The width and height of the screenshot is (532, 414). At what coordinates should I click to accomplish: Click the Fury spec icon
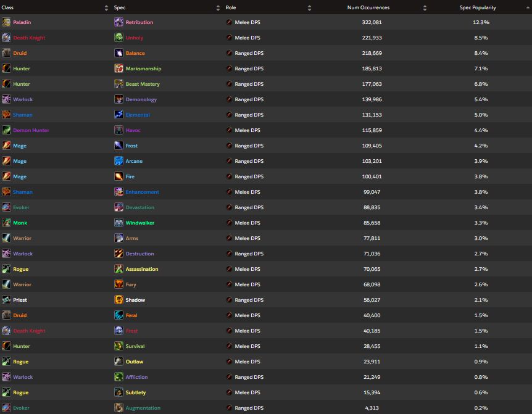(118, 284)
